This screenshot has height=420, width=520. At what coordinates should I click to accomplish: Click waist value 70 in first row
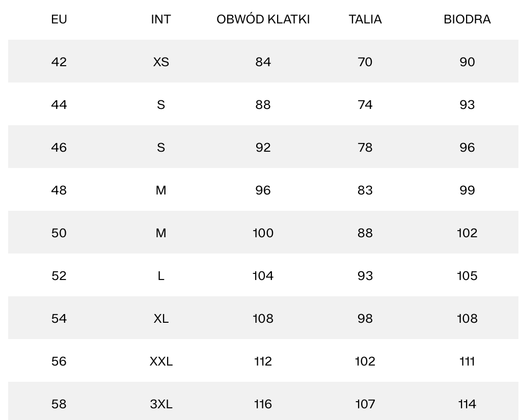(x=365, y=62)
